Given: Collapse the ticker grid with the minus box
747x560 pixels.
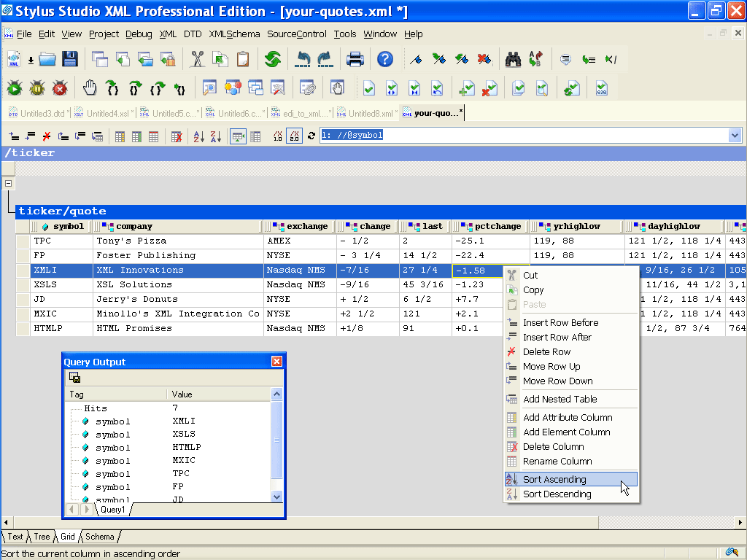Looking at the screenshot, I should click(x=7, y=184).
